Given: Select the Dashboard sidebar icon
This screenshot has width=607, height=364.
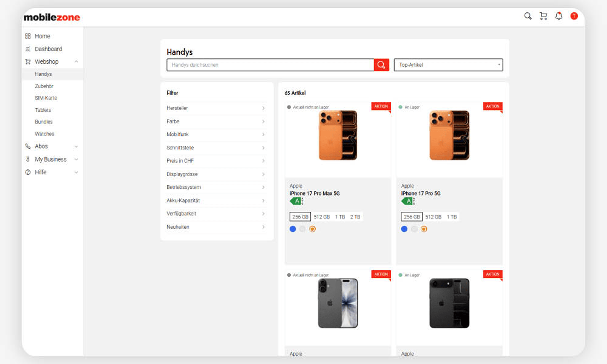Looking at the screenshot, I should [x=28, y=49].
